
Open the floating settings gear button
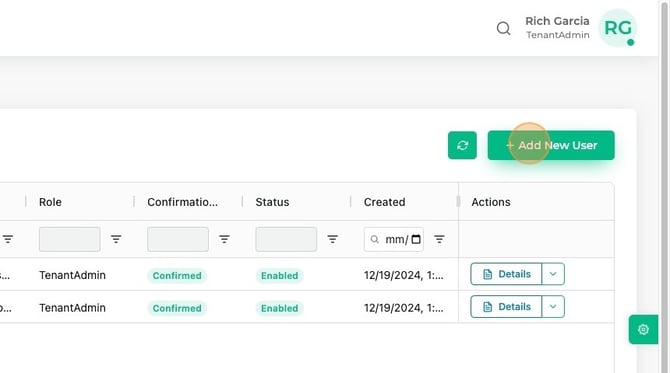point(643,329)
